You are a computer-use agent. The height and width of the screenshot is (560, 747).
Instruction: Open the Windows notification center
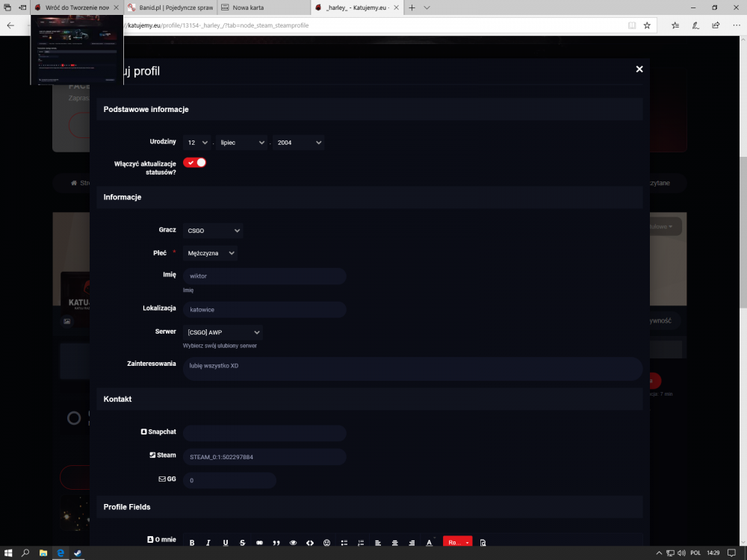[x=732, y=553]
